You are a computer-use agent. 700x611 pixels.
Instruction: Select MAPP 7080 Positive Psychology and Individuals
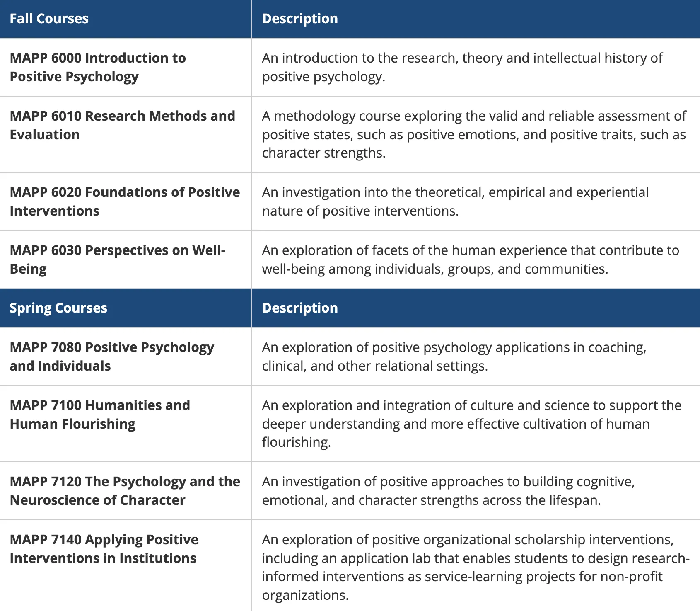tap(112, 356)
